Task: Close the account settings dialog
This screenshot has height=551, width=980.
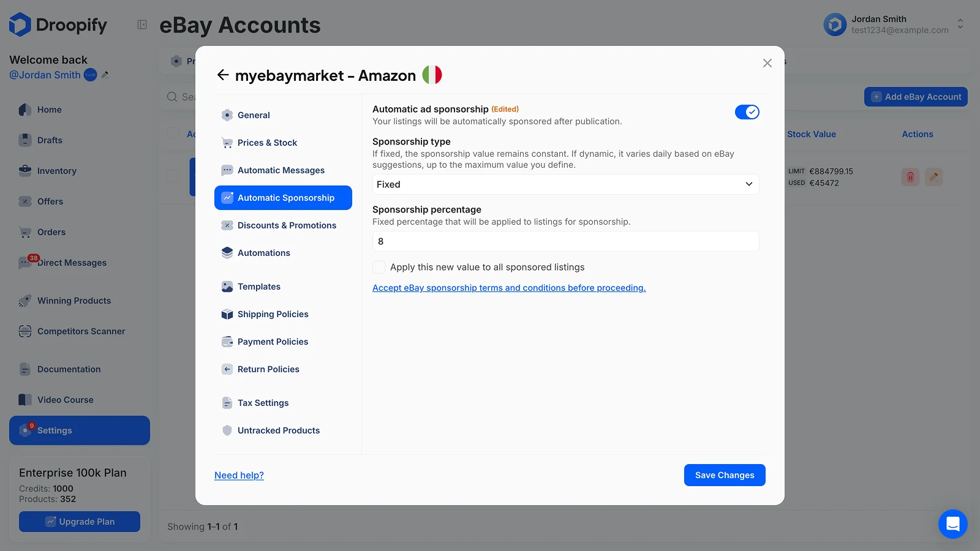Action: [x=767, y=63]
